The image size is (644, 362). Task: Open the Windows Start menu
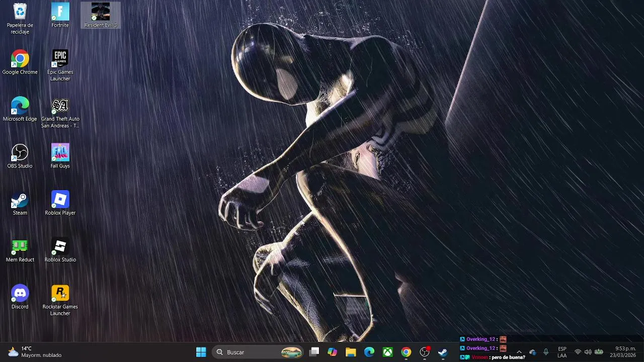point(201,352)
